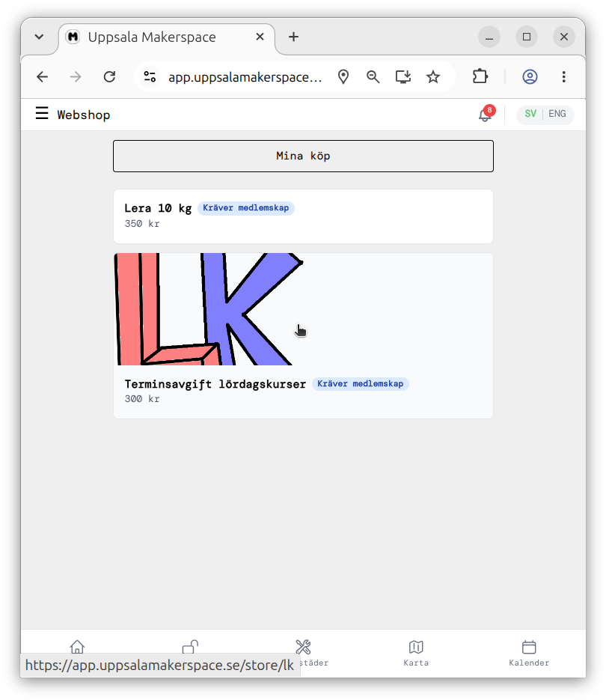Maximize the browser window

point(527,37)
